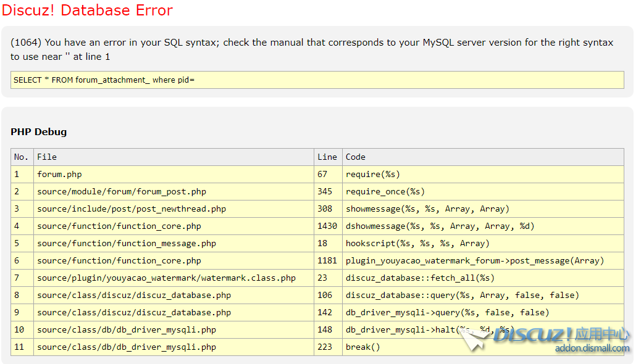Select 'discuz_database::fetch_all(%s)' code cell

483,278
